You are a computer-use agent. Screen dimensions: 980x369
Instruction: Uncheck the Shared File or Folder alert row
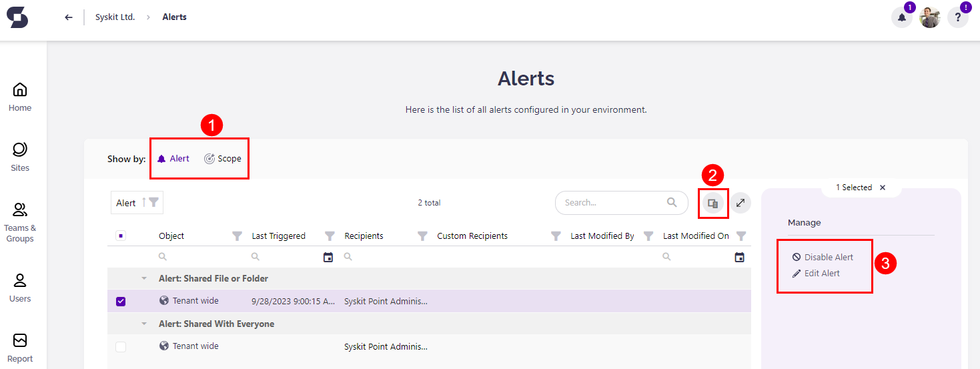(121, 302)
